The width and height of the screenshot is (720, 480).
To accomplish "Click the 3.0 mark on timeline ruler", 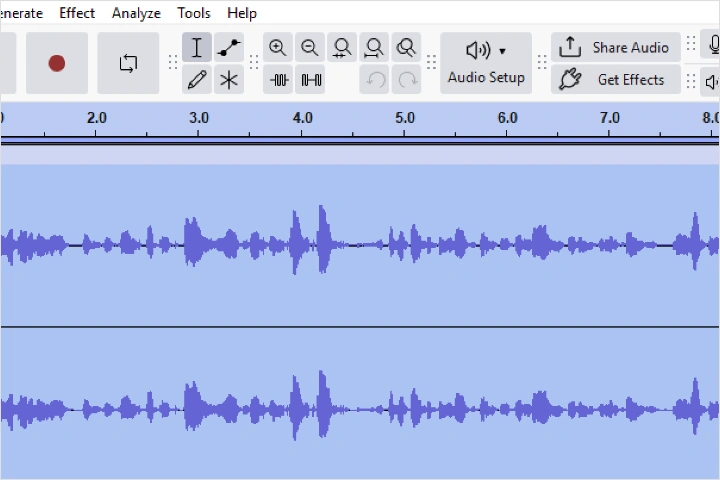I will pos(198,118).
